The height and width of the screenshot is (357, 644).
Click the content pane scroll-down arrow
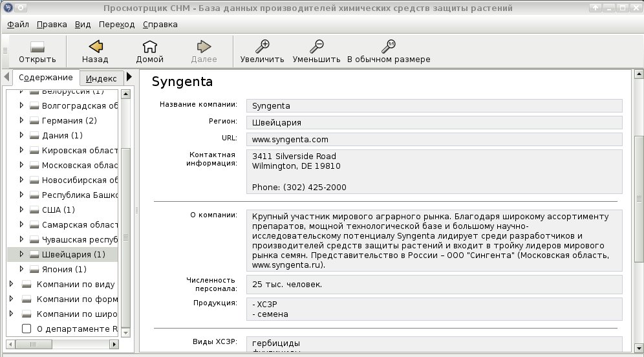tap(639, 348)
